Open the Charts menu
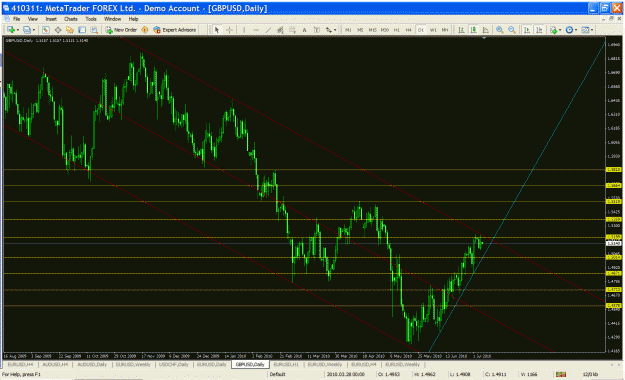Viewport: 625px width, 380px height. click(x=71, y=19)
